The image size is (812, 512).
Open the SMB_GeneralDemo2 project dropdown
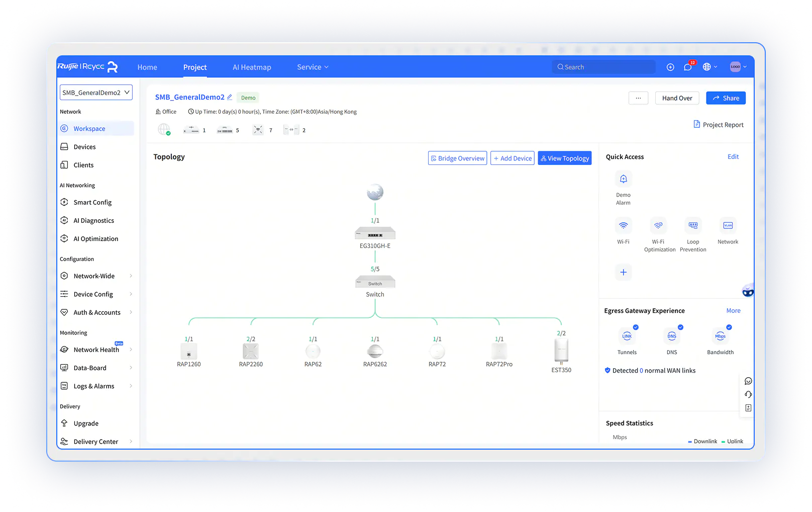pos(96,93)
